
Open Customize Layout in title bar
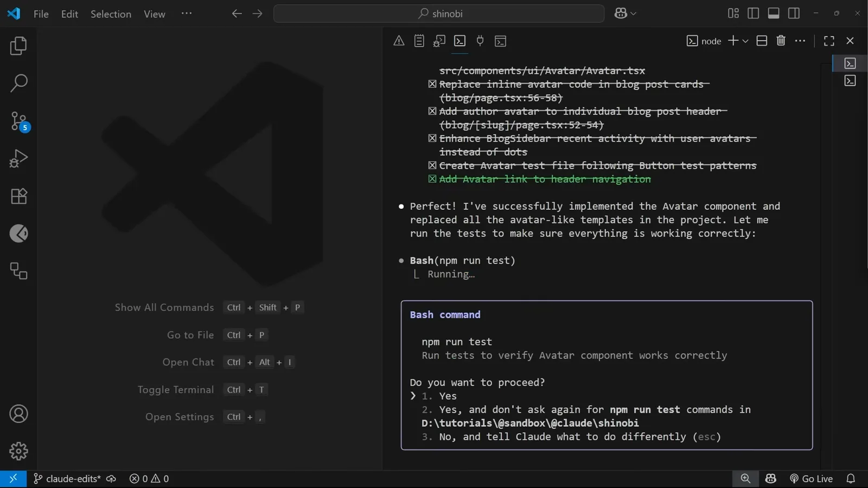(x=733, y=14)
